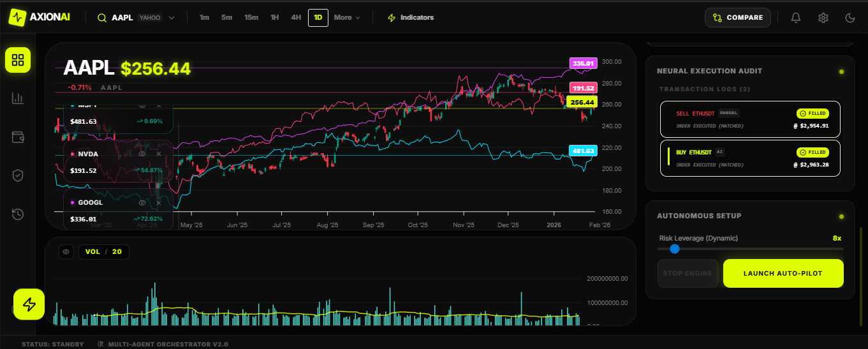Click LAUNCH AUTO-PILOT button

[x=783, y=273]
